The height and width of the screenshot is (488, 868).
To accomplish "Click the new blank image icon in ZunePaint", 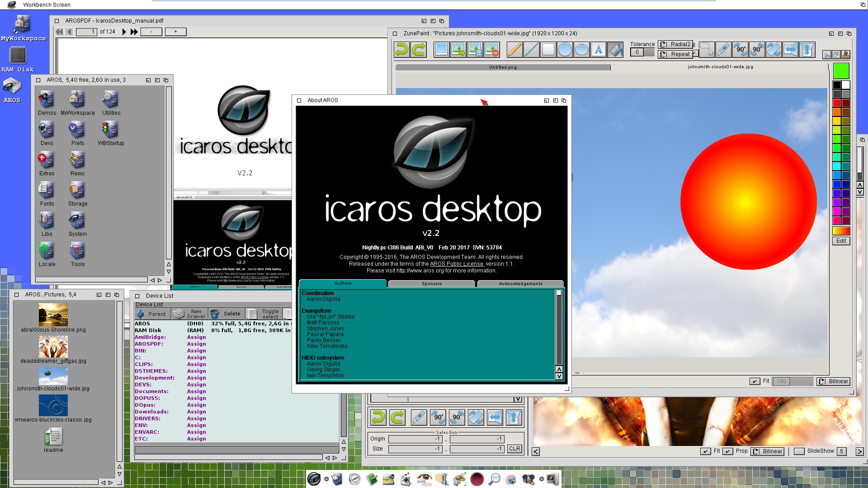I will point(441,50).
